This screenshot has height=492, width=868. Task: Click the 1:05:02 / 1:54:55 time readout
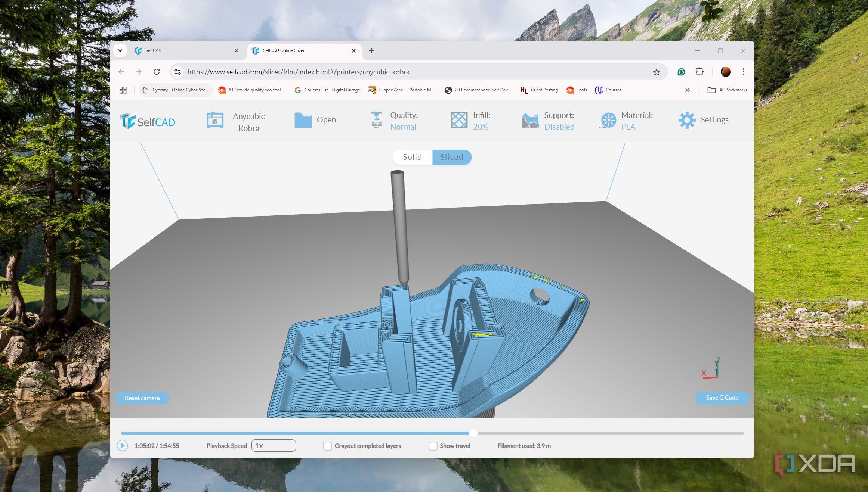(x=157, y=446)
